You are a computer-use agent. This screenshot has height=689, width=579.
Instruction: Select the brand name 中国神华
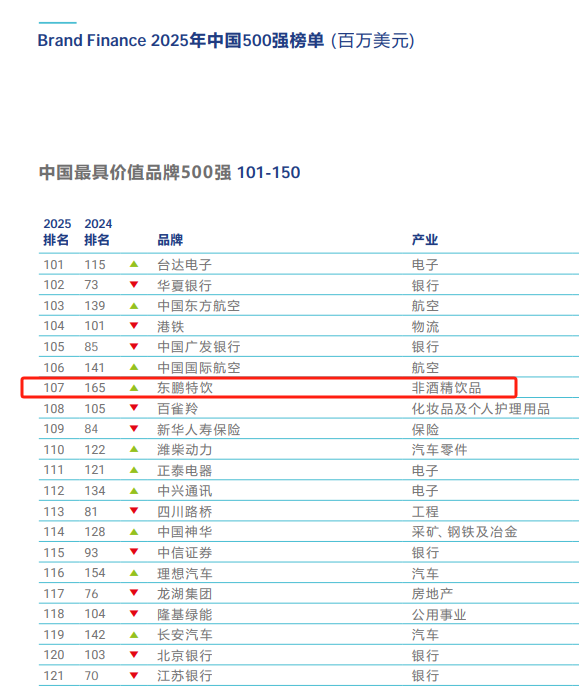pyautogui.click(x=185, y=532)
